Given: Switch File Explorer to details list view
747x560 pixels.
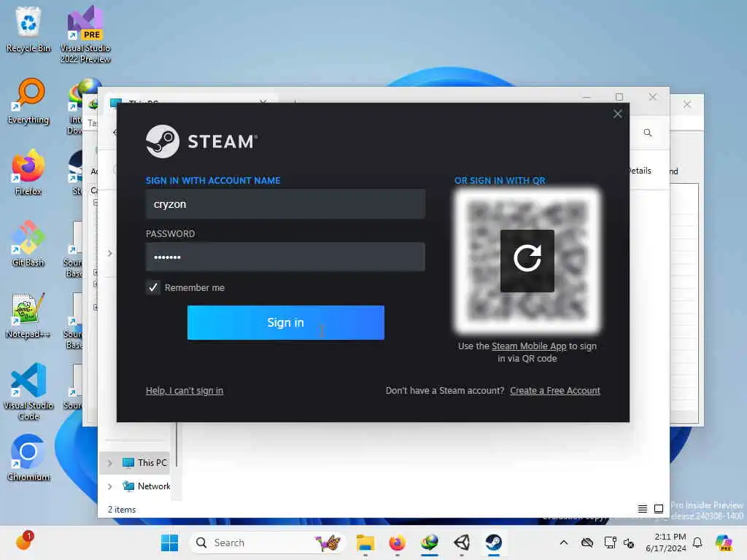Looking at the screenshot, I should 642,509.
